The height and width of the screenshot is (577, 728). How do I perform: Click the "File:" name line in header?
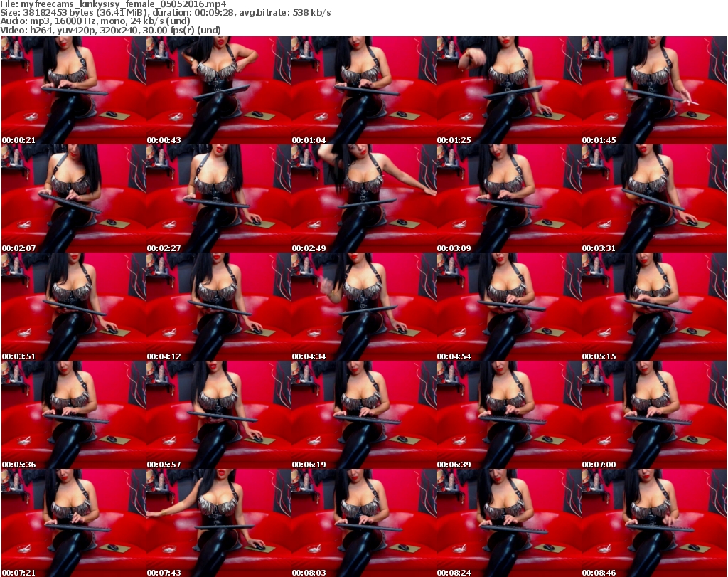113,4
